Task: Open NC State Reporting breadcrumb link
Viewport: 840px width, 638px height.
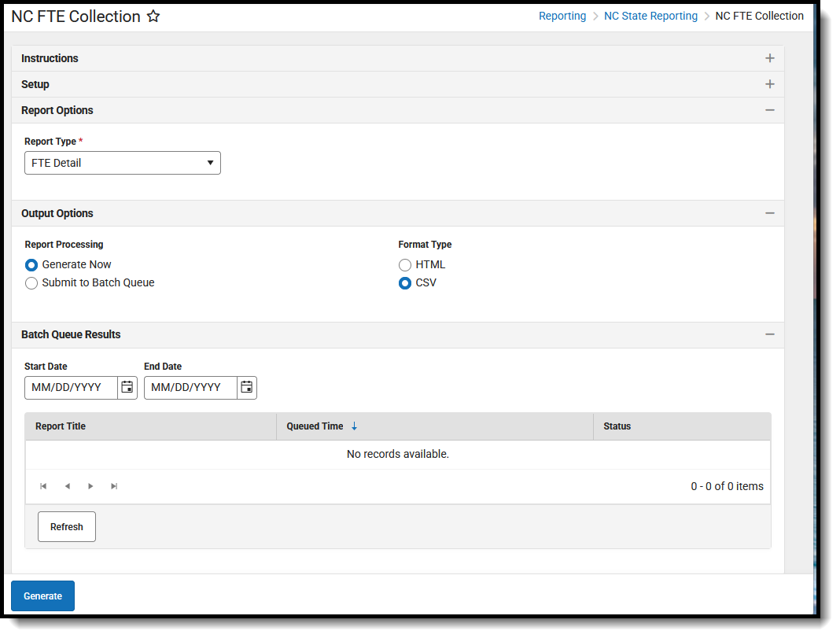Action: 651,16
